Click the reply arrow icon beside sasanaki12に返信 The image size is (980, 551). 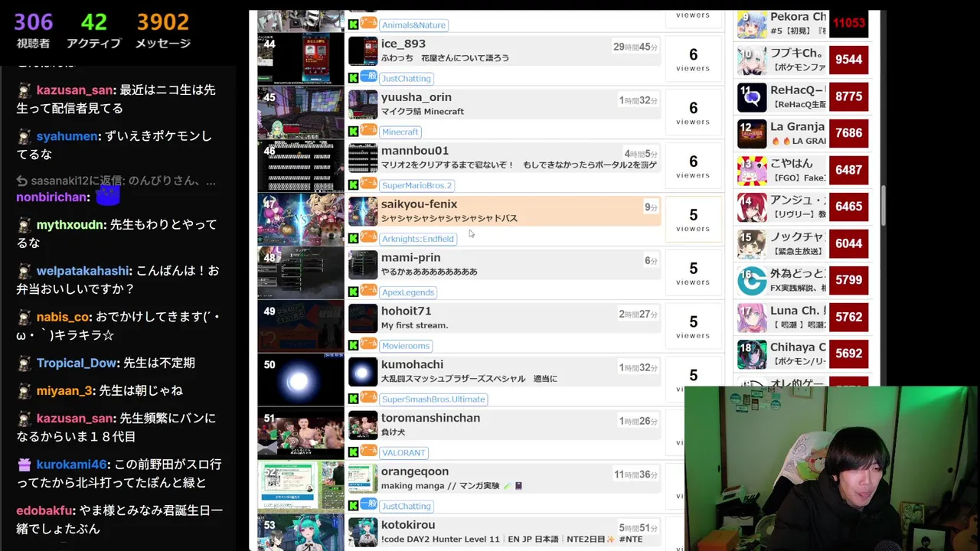pyautogui.click(x=22, y=181)
